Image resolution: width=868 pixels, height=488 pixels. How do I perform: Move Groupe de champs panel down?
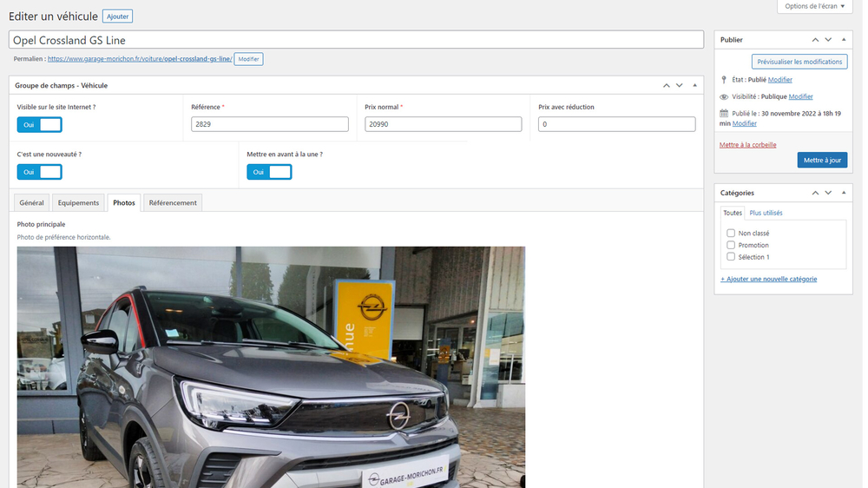pos(679,85)
